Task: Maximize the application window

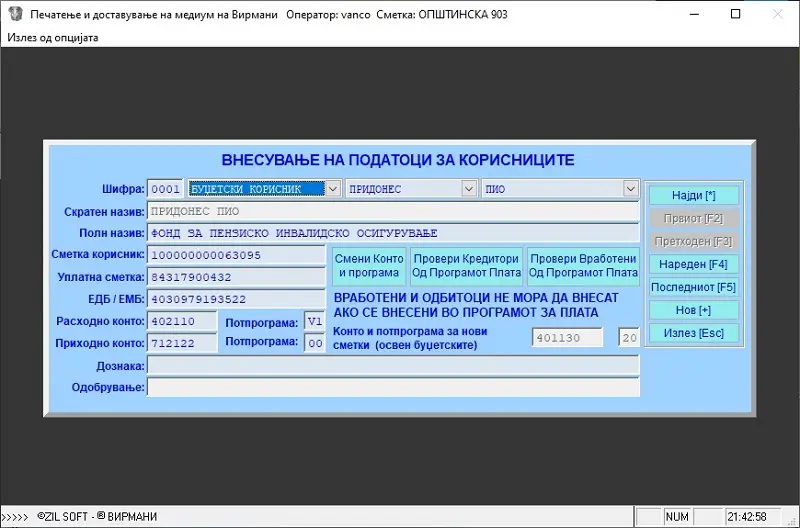Action: [736, 14]
